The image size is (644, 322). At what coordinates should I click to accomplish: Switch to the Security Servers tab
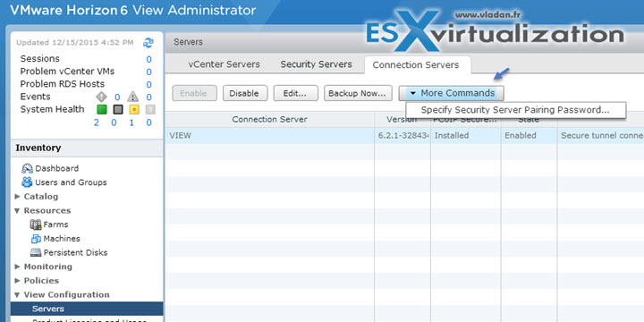(x=317, y=64)
